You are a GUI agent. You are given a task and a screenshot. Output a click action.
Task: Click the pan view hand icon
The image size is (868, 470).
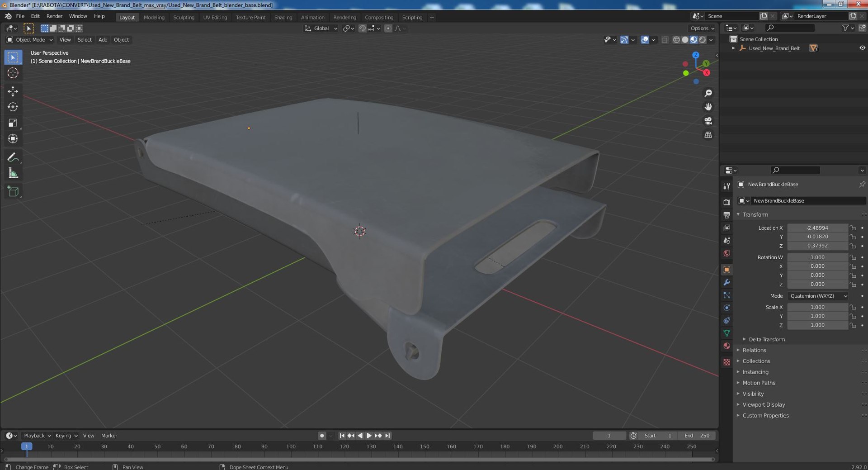pos(708,107)
